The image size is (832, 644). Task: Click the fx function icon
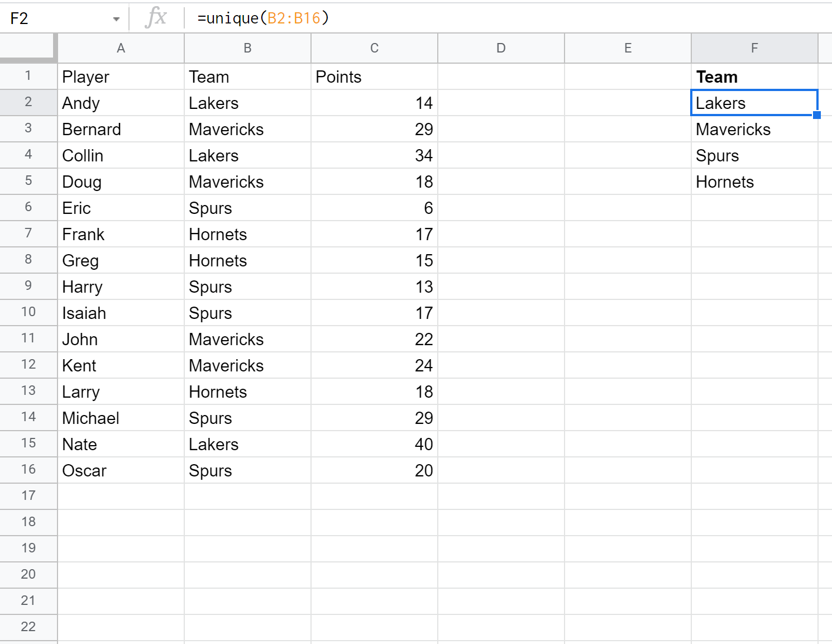[x=156, y=18]
